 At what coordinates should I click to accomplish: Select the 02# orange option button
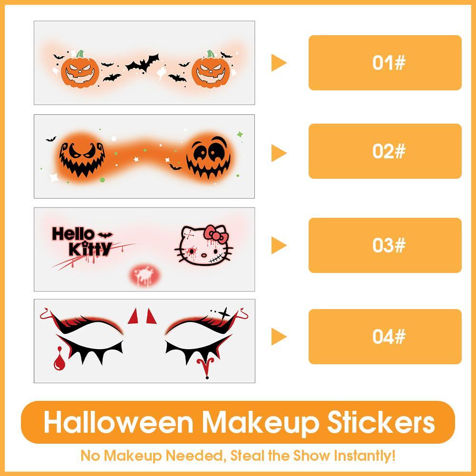(385, 151)
